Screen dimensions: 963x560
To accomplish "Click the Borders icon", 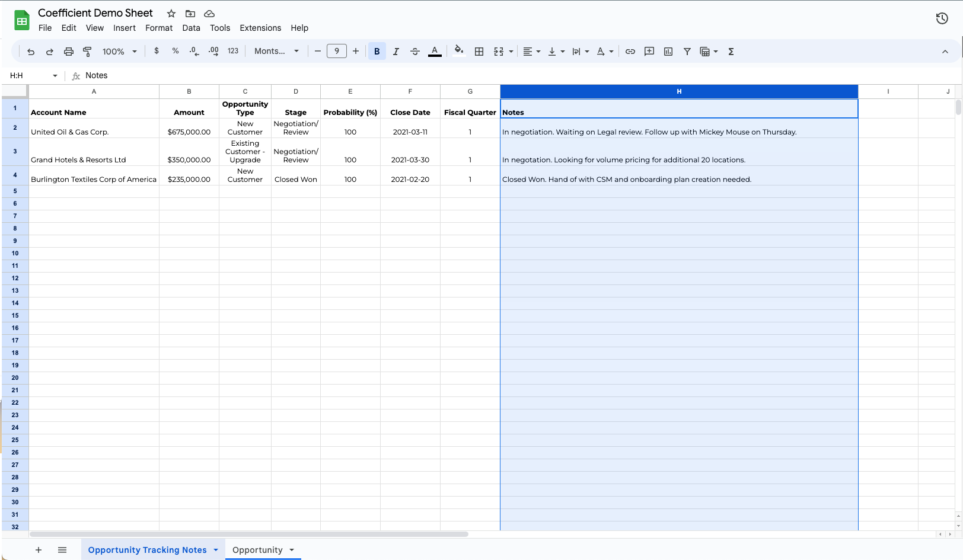I will [479, 52].
